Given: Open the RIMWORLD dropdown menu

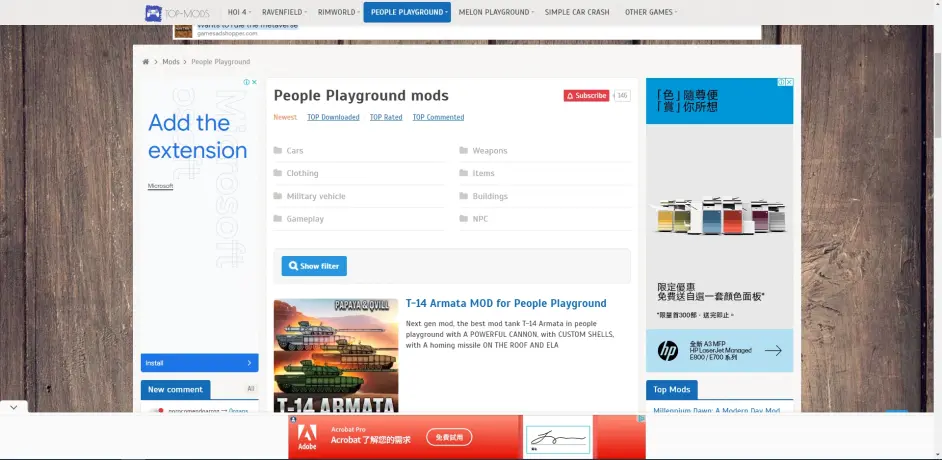Looking at the screenshot, I should click(339, 12).
